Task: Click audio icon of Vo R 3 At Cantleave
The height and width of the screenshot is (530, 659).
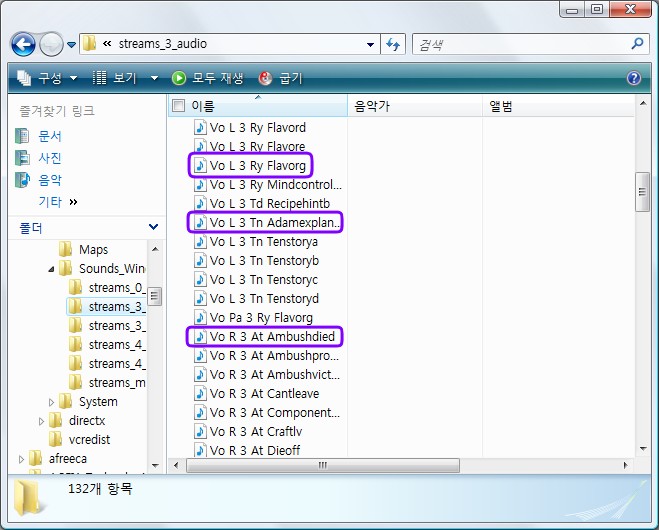Action: 200,393
